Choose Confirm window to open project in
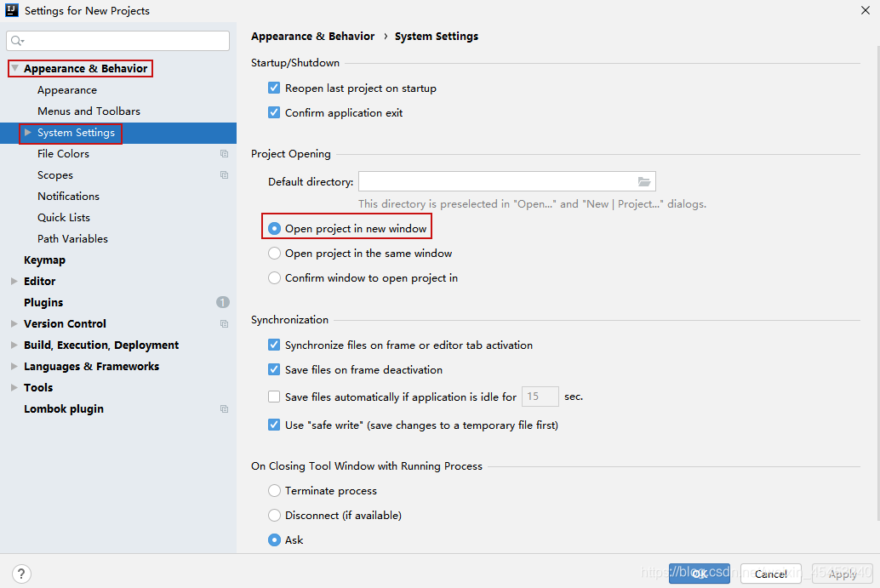The height and width of the screenshot is (588, 880). click(274, 277)
